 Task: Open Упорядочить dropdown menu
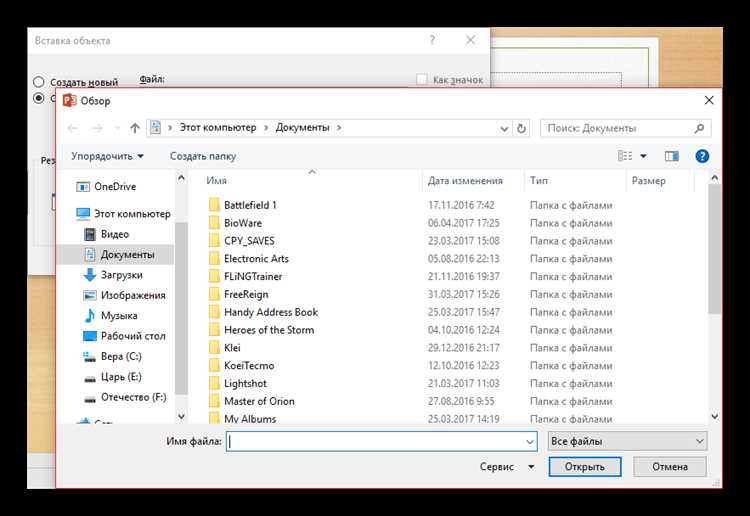point(108,156)
